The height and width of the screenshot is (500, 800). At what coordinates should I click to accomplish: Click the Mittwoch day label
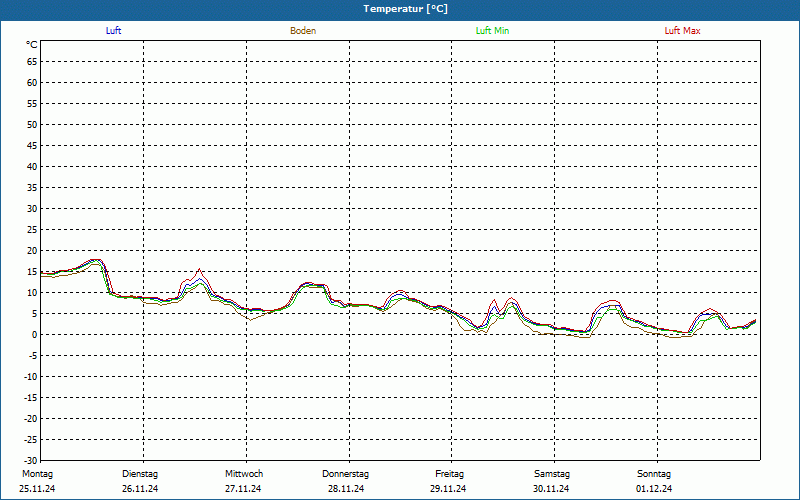pos(244,474)
